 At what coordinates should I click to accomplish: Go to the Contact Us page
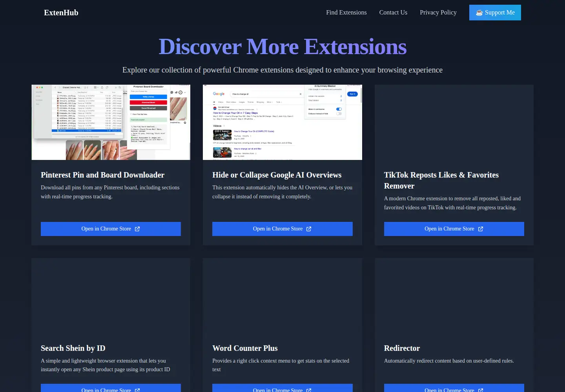click(393, 13)
